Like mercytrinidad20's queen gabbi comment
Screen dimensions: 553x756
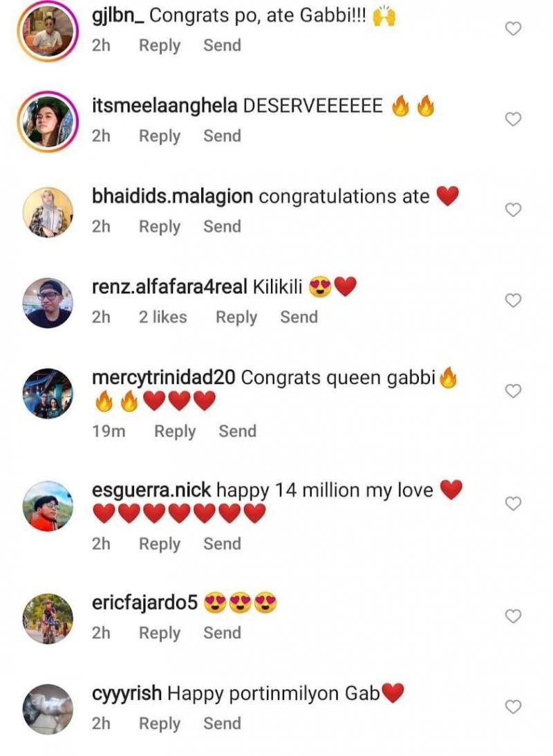click(513, 391)
